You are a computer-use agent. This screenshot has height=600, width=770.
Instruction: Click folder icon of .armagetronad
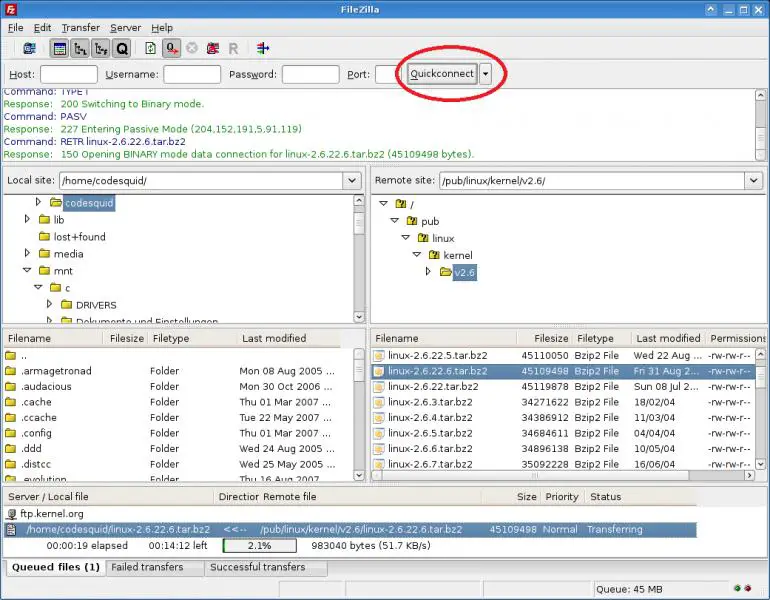click(x=10, y=371)
